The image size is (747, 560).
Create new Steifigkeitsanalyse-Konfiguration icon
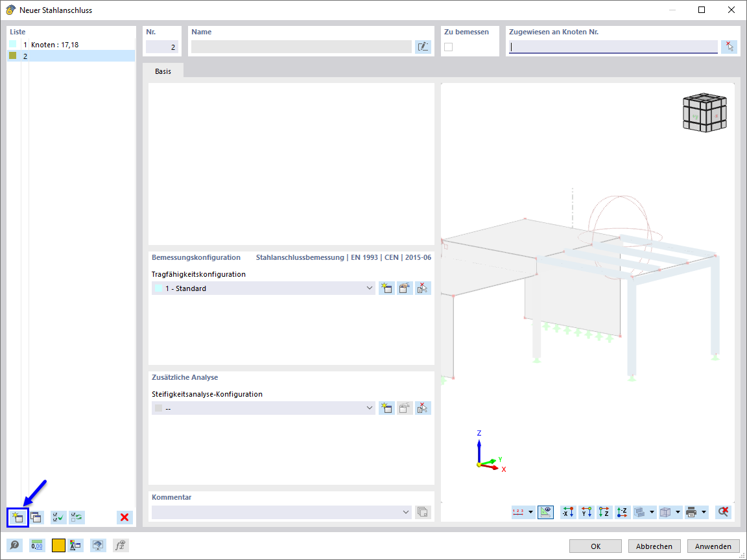(386, 408)
